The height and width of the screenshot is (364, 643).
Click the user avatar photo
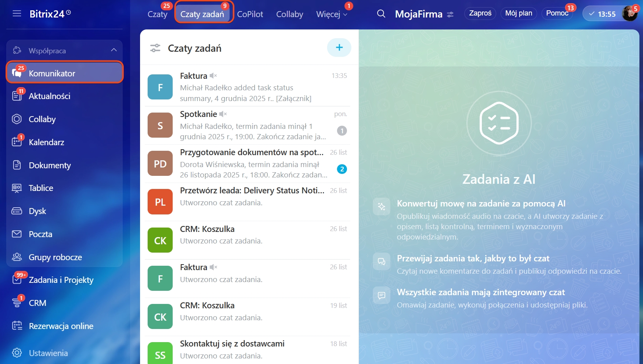(630, 14)
